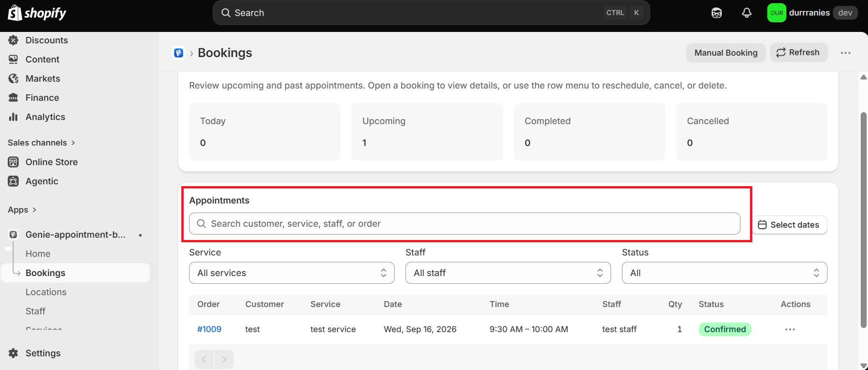Click the Genie app icon in breadcrumb
The width and height of the screenshot is (868, 370).
(x=179, y=53)
